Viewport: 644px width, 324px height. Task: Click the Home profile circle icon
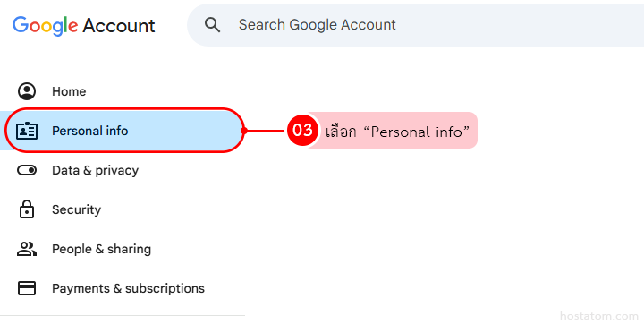pos(27,91)
